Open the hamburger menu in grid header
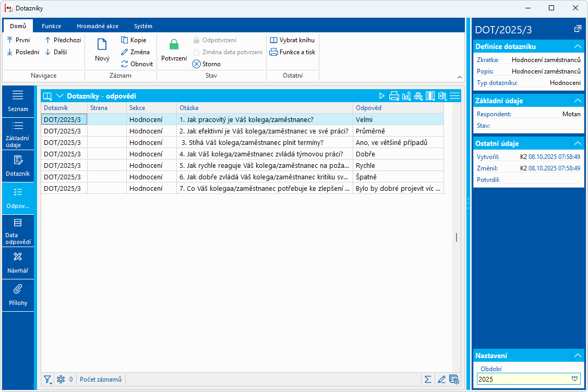Screen dimensions: 588x392 tap(454, 96)
